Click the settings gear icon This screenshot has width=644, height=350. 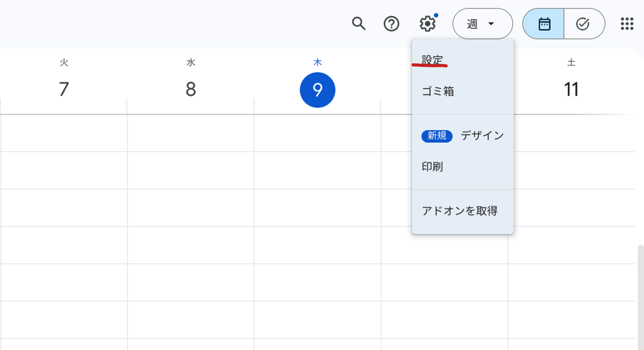(x=427, y=24)
